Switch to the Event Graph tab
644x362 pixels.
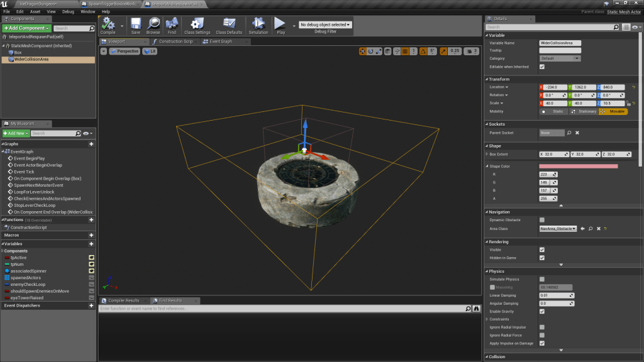click(x=221, y=41)
